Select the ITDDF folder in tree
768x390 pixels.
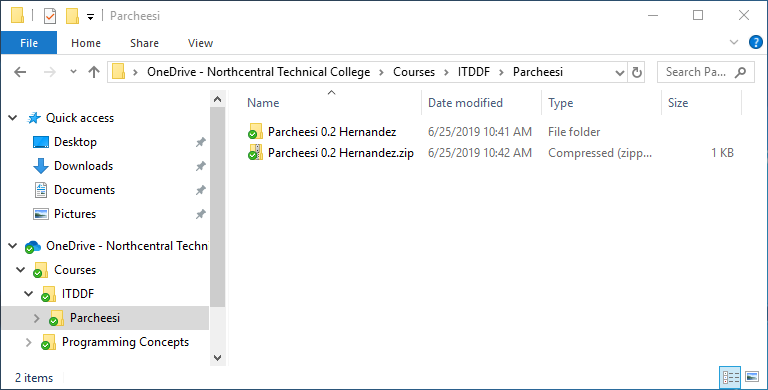point(77,293)
